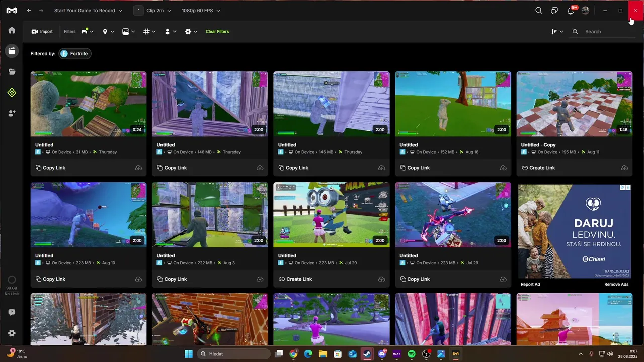The width and height of the screenshot is (644, 362).
Task: Click the 'Filtered by:' label
Action: [x=43, y=54]
